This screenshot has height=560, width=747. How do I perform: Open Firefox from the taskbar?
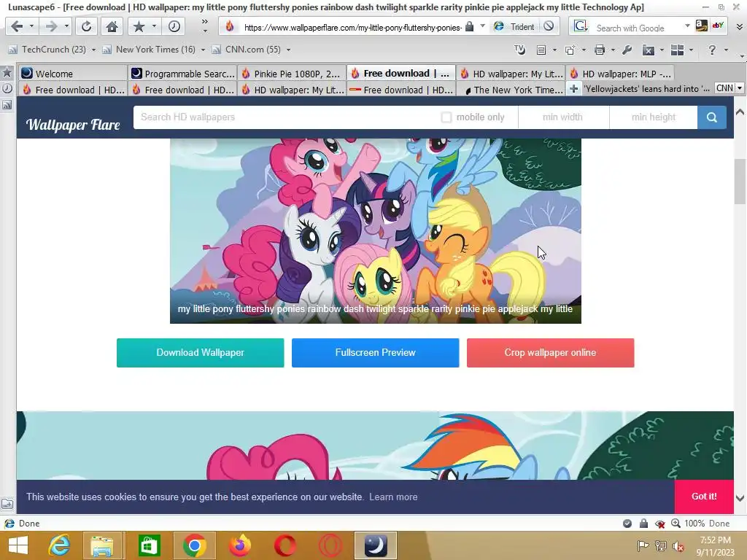point(239,545)
